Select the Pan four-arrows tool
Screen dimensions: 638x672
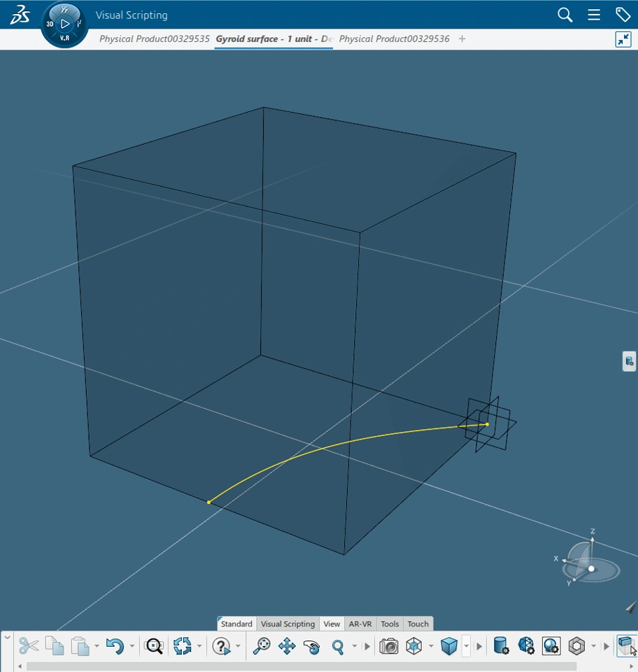287,646
